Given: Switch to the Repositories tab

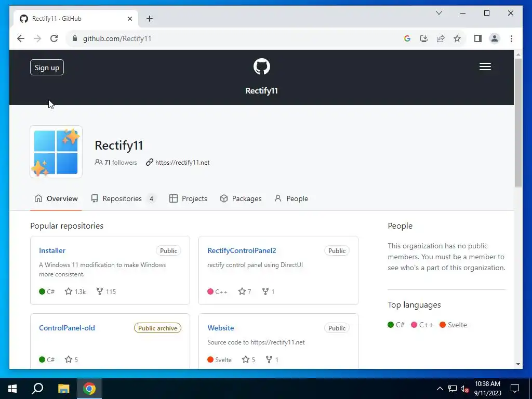Looking at the screenshot, I should [x=123, y=199].
